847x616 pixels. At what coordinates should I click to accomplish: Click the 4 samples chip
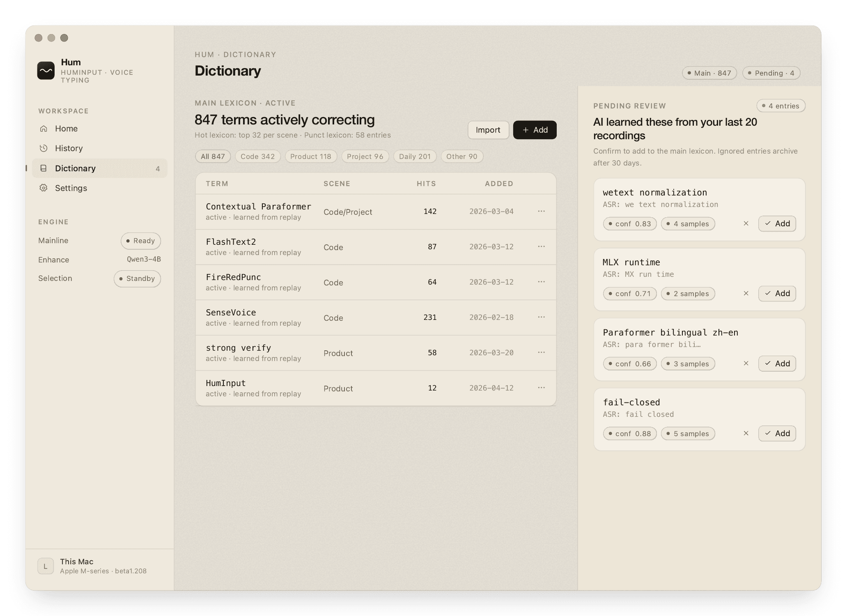pyautogui.click(x=688, y=224)
